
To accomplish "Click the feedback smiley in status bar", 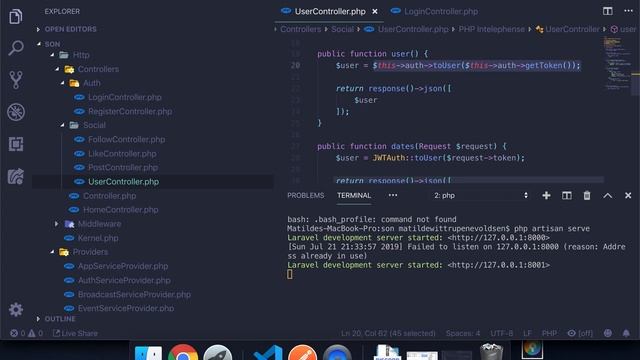I will 608,333.
